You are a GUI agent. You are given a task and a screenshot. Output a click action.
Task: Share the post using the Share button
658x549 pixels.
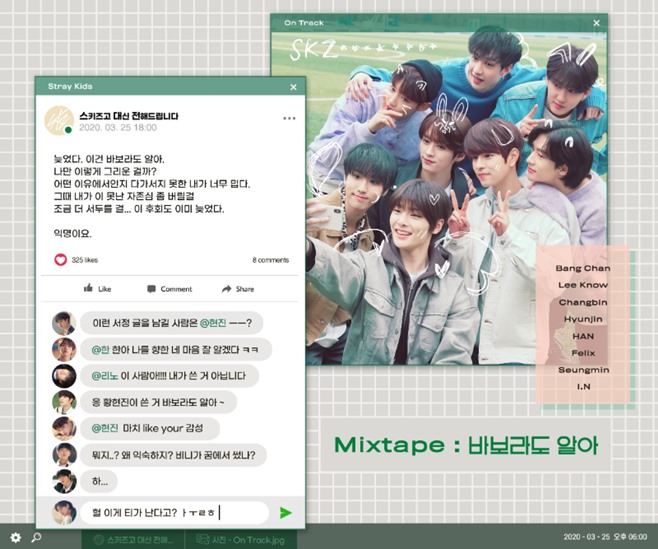click(237, 288)
